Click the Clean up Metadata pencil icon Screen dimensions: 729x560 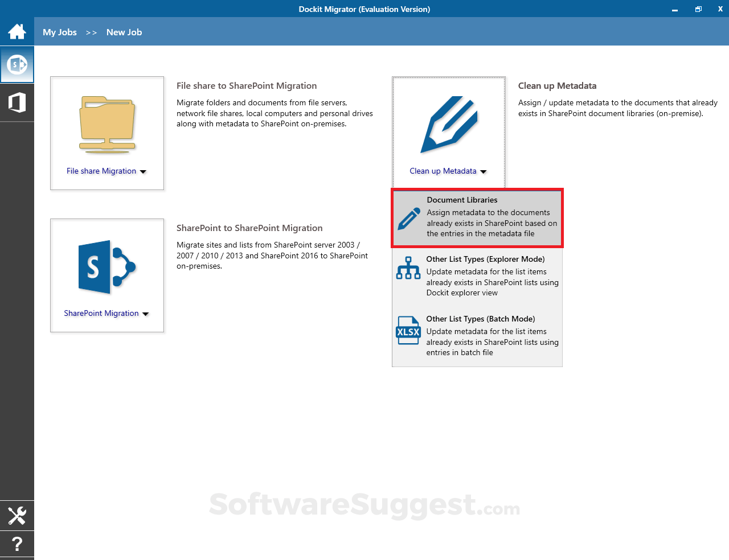pyautogui.click(x=449, y=125)
